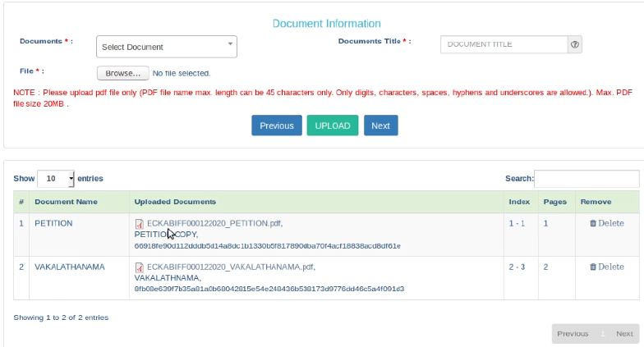The width and height of the screenshot is (644, 347).
Task: Delete the VAKALATHANAMA document
Action: (x=607, y=267)
